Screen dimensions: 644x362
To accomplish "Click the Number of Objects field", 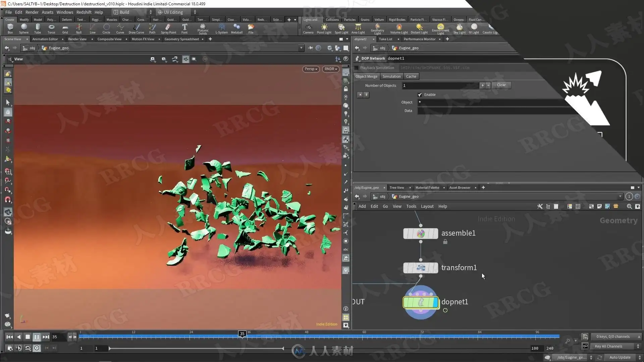I will [440, 85].
